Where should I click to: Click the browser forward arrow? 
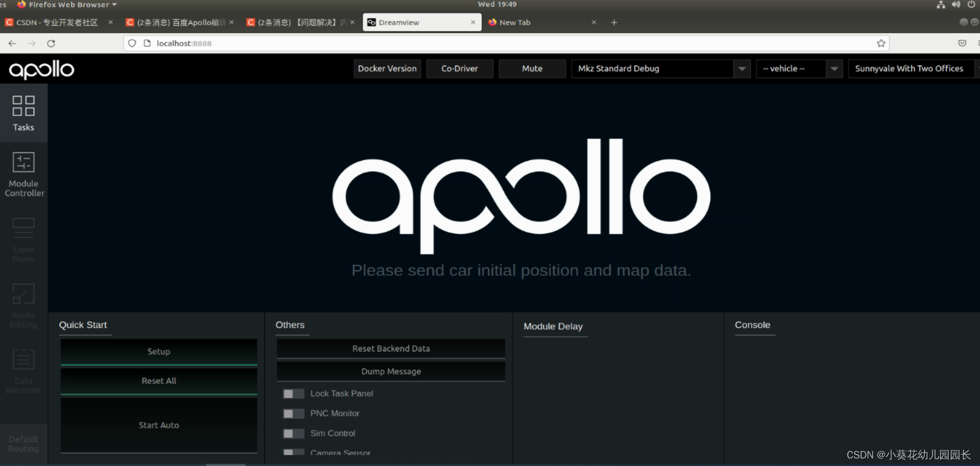click(32, 44)
